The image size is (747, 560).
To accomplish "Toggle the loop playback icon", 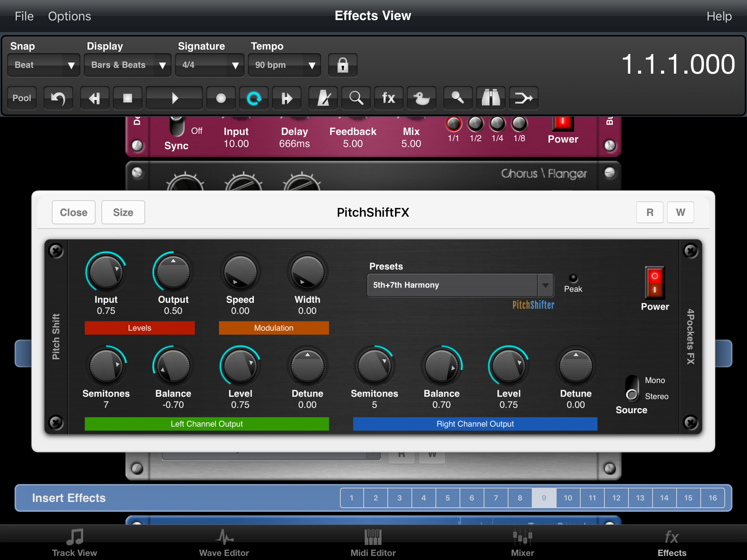I will pos(254,98).
